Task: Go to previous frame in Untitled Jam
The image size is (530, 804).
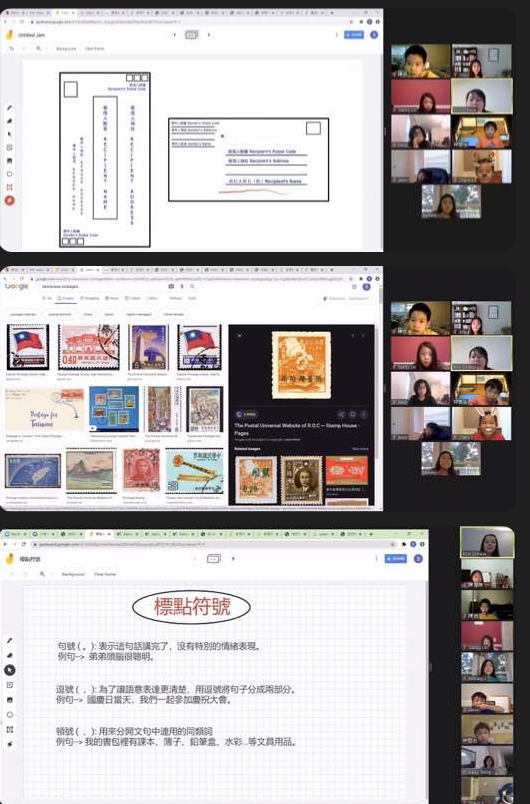Action: (174, 35)
